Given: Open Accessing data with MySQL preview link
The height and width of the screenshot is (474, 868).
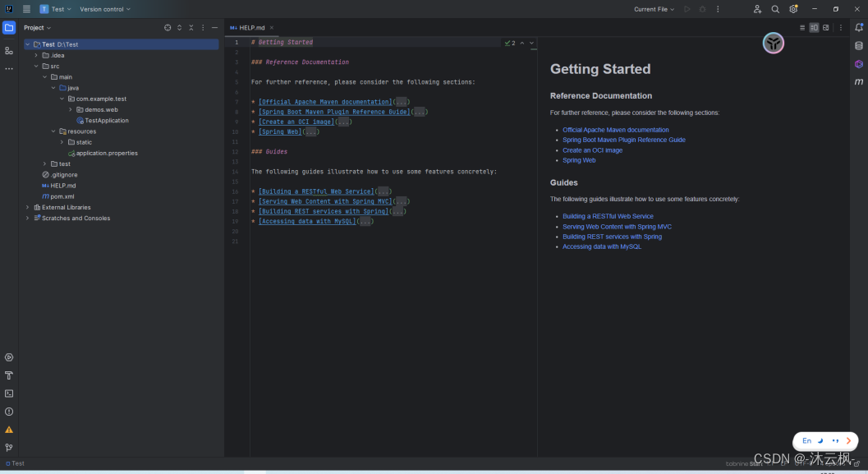Looking at the screenshot, I should tap(602, 247).
